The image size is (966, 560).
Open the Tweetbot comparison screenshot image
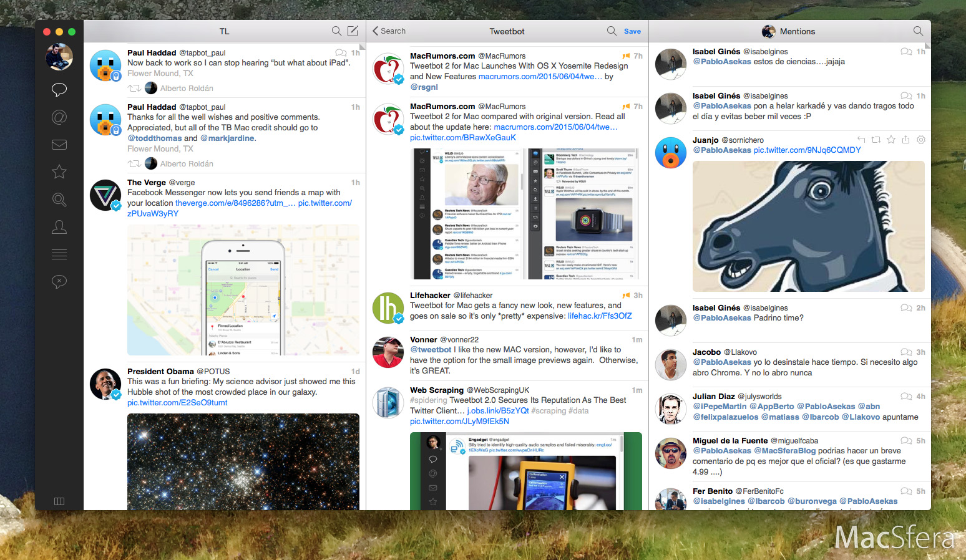click(x=526, y=214)
